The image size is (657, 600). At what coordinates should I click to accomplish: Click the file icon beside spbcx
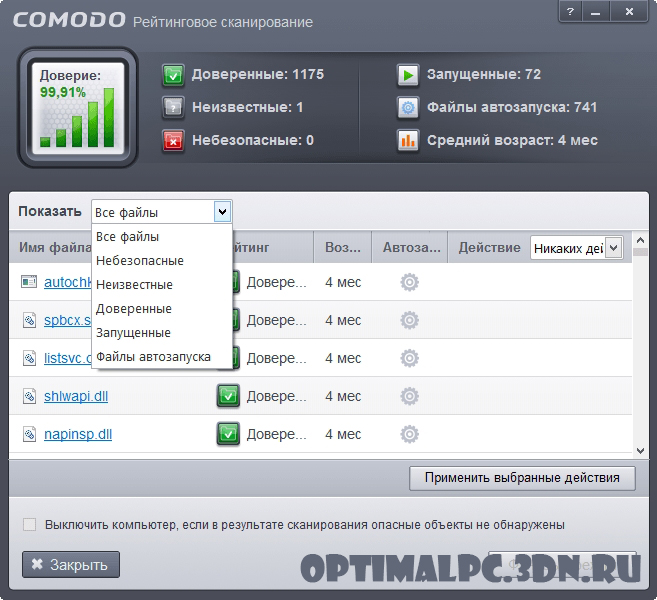click(x=29, y=320)
